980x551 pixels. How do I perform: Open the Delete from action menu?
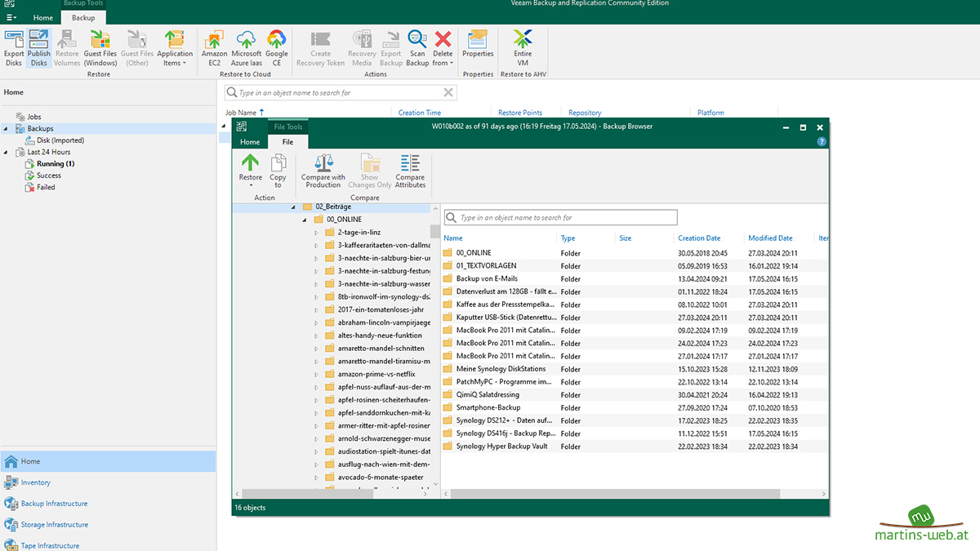click(443, 48)
